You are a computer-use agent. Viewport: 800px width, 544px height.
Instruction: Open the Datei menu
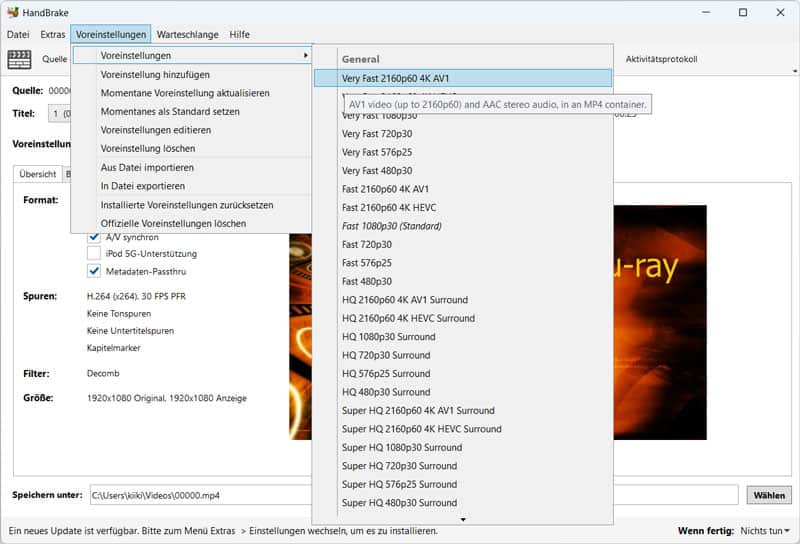[18, 35]
